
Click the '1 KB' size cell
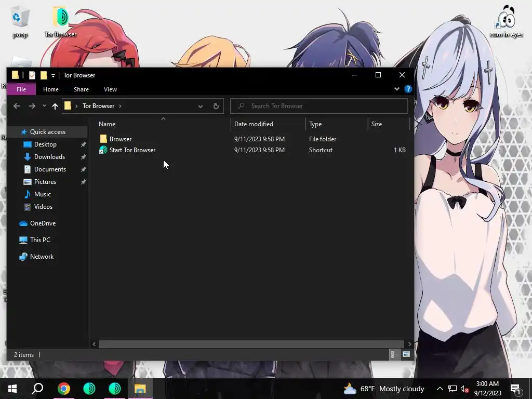tap(400, 150)
